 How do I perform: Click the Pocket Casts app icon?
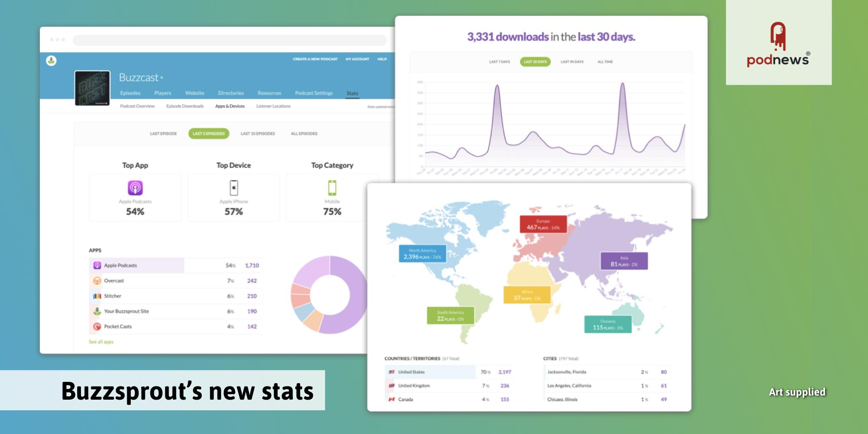pos(97,326)
